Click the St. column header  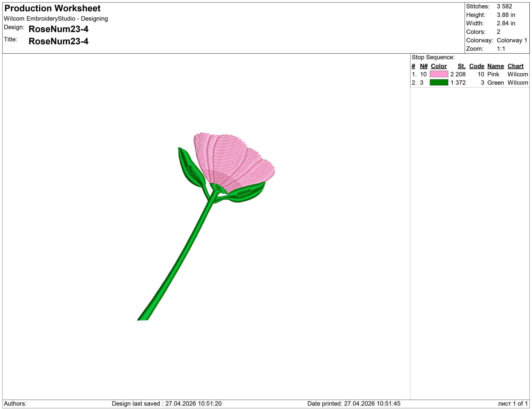[461, 66]
